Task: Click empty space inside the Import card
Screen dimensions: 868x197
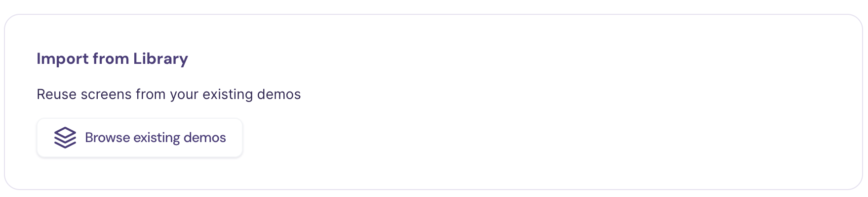Action: pos(543,99)
